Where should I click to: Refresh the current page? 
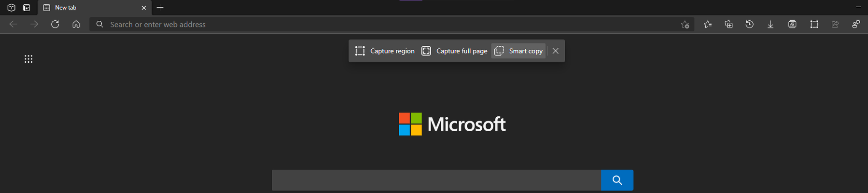(x=55, y=24)
